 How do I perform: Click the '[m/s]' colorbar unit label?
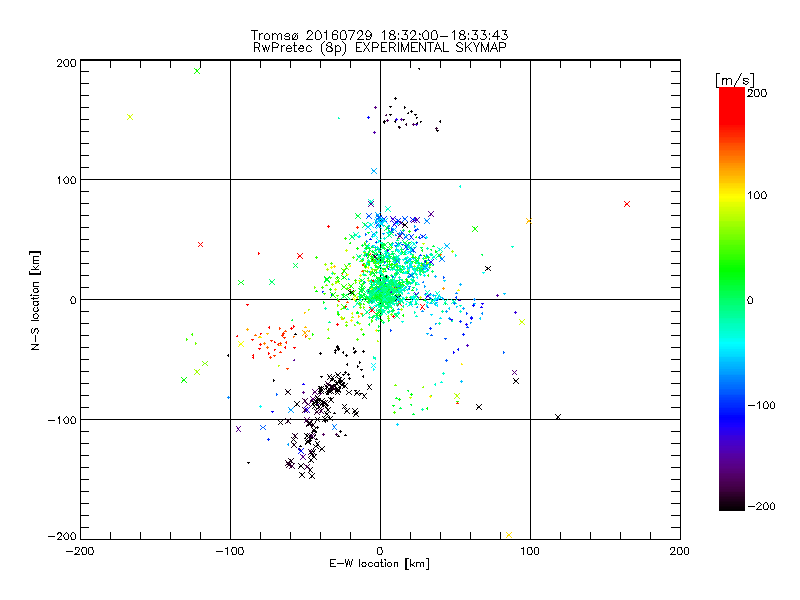click(735, 80)
